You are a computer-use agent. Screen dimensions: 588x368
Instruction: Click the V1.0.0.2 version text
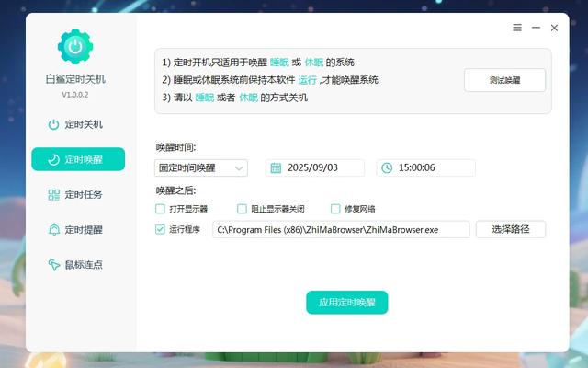[75, 95]
